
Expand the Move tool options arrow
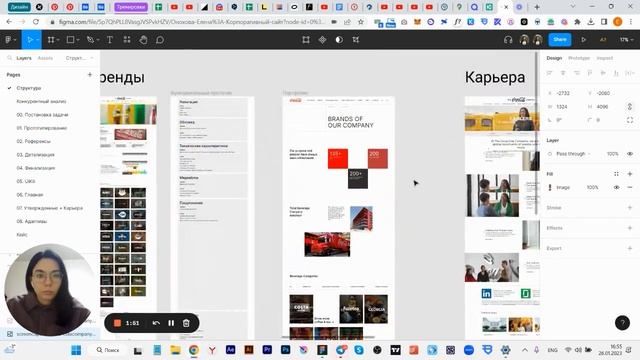[x=37, y=40]
